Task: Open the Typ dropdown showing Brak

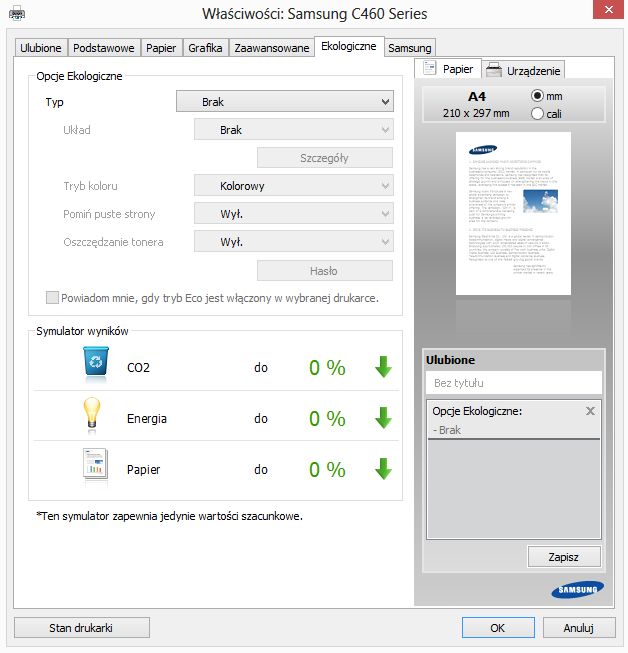Action: [x=285, y=102]
